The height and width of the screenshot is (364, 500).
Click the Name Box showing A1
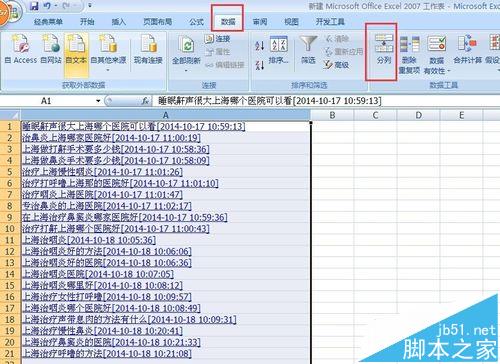[x=47, y=101]
